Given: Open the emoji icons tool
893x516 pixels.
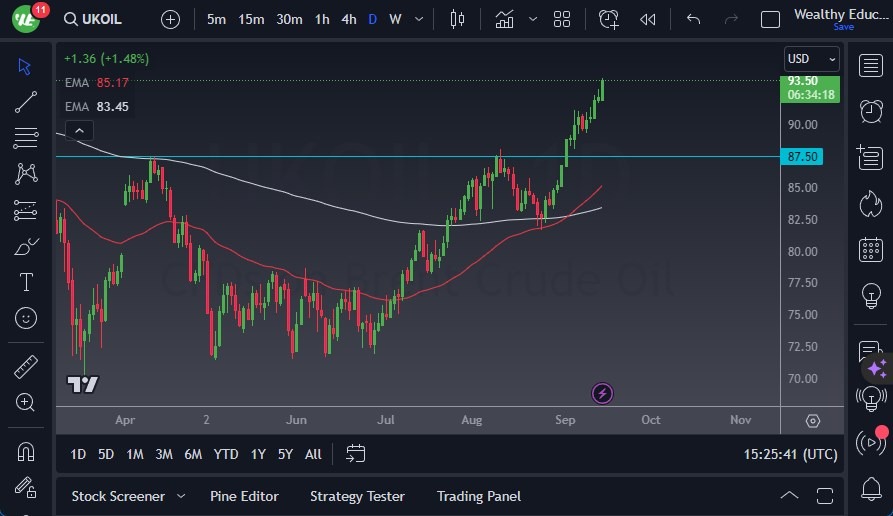Looking at the screenshot, I should coord(26,318).
